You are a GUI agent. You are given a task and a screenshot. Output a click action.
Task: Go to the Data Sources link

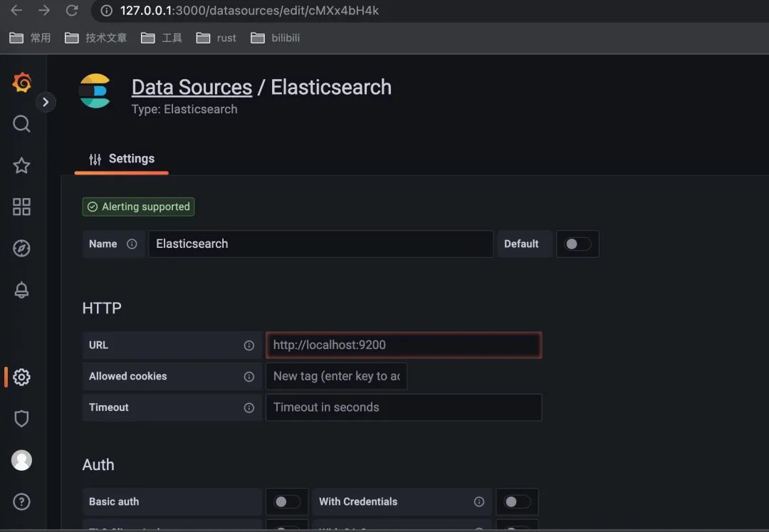pyautogui.click(x=192, y=88)
